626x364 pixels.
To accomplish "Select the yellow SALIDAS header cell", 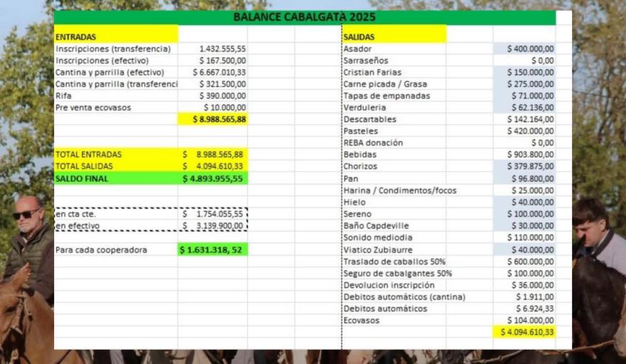I will pyautogui.click(x=393, y=36).
